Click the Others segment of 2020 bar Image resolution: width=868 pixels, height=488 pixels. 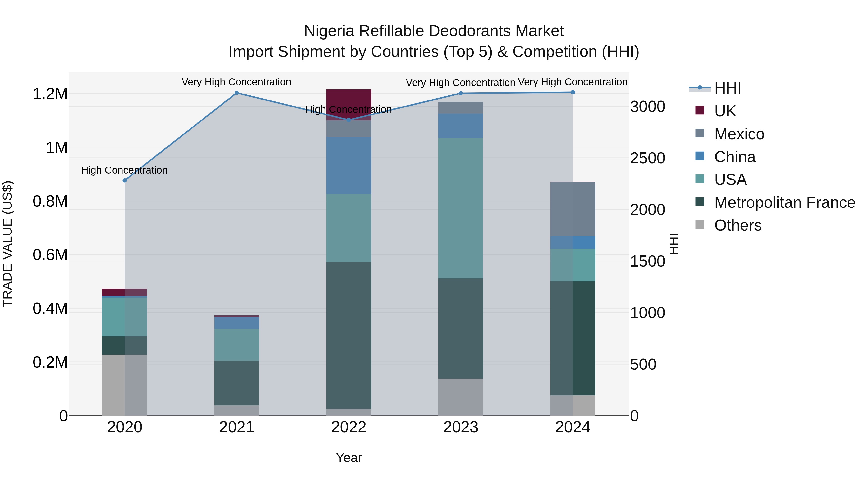pyautogui.click(x=125, y=385)
